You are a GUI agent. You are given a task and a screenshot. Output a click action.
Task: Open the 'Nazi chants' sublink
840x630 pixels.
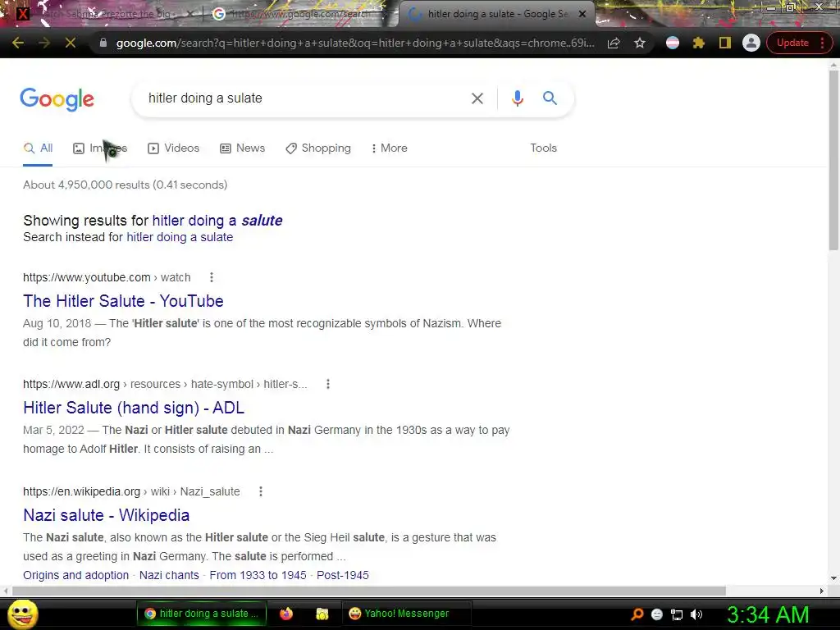coord(169,575)
